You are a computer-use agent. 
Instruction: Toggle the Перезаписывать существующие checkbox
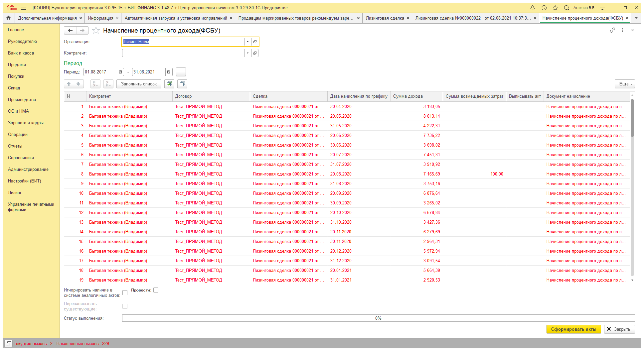click(125, 306)
